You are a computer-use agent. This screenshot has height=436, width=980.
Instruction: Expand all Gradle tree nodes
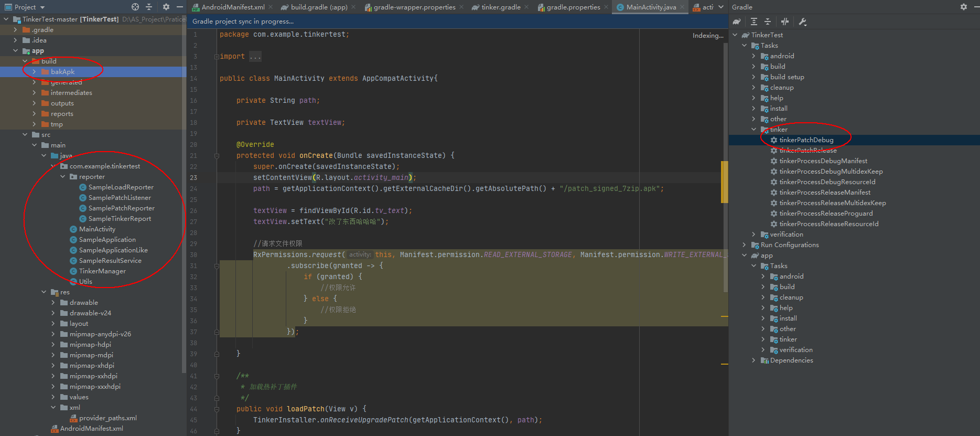(x=753, y=22)
